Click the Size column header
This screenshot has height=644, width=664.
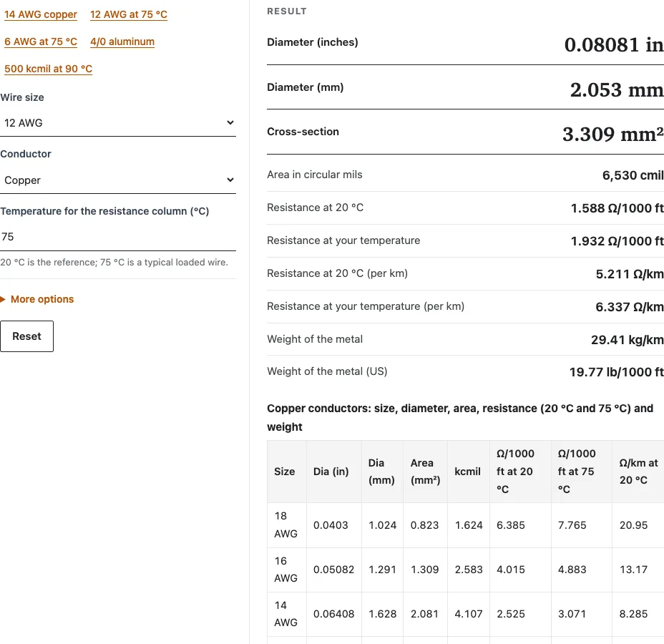tap(287, 472)
